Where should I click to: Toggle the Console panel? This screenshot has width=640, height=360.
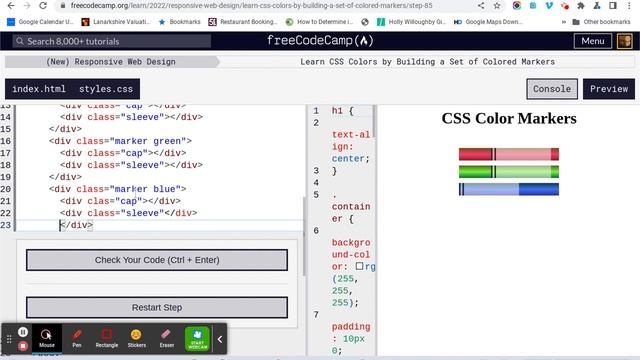pyautogui.click(x=552, y=89)
